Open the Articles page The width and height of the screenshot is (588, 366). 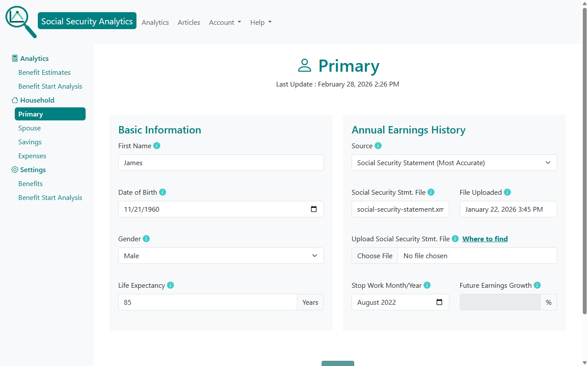(189, 22)
